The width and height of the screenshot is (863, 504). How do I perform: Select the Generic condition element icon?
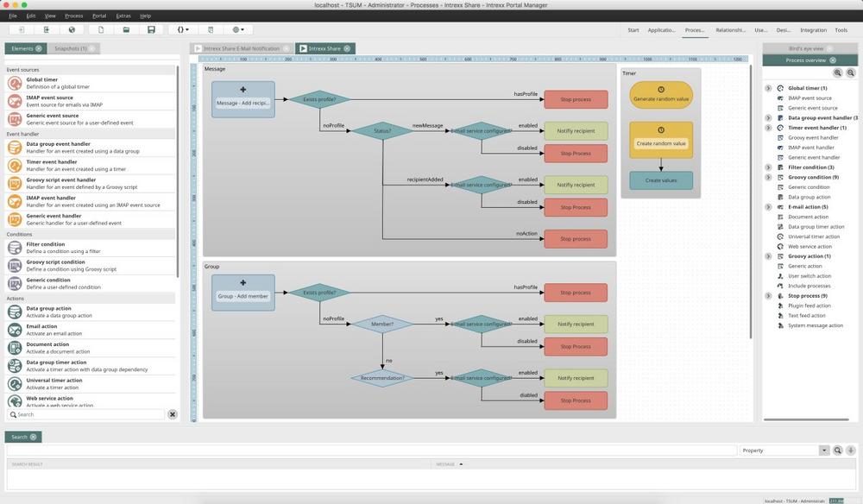click(15, 283)
